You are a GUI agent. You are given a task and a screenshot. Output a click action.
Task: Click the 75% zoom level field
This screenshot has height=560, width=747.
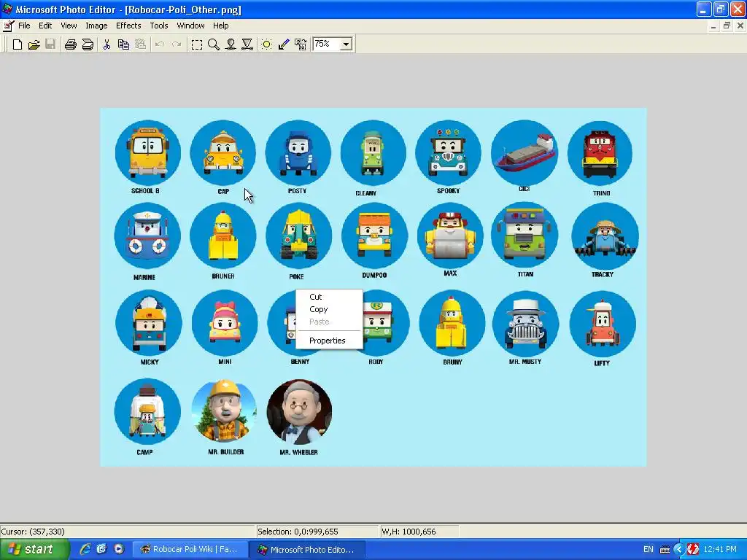coord(327,44)
